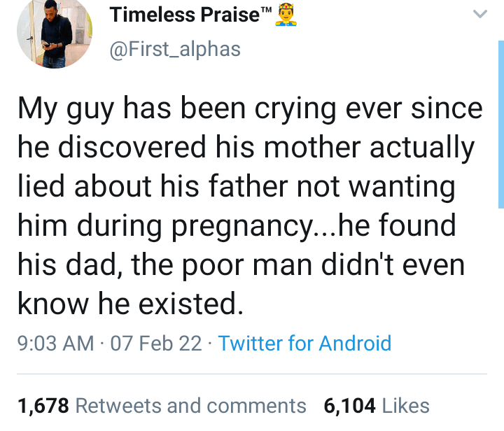The width and height of the screenshot is (504, 431).
Task: Click the 1,678 count number
Action: coord(42,406)
